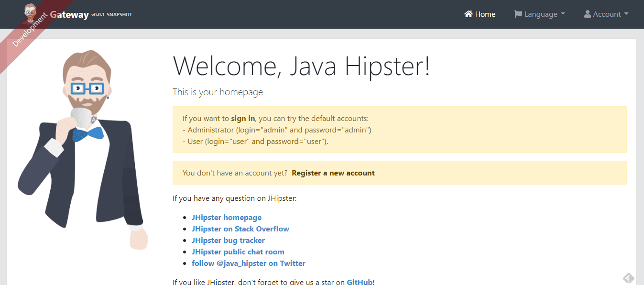This screenshot has height=285, width=644.
Task: Click the small tag icon in bottom corner
Action: point(628,278)
